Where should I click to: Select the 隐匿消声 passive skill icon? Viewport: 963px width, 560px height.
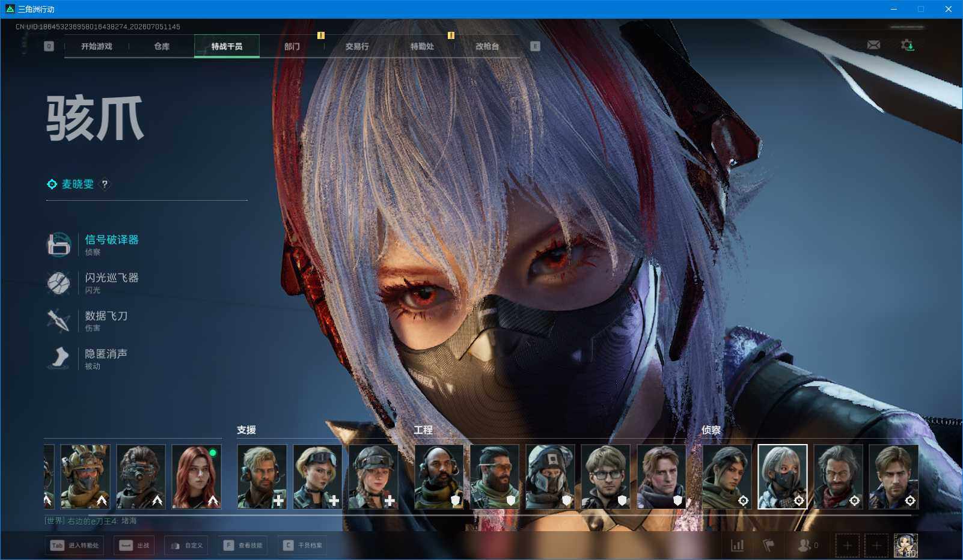59,358
